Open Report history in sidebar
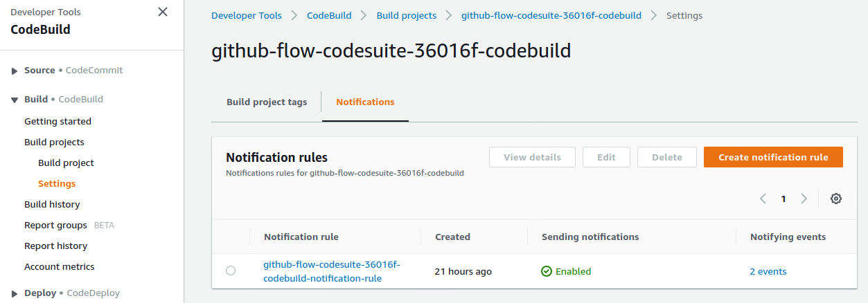Screen dimensions: 868x303 [55, 246]
